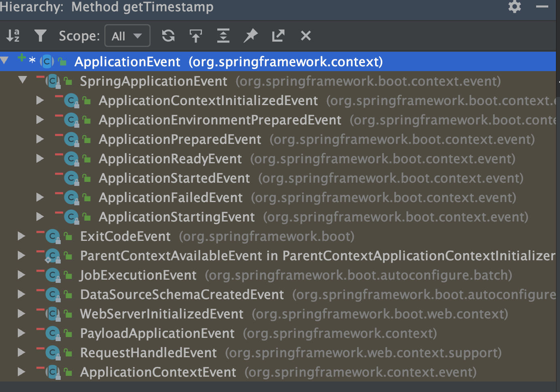Collapse the ApplicationEvent root node
Viewport: 560px width, 392px height.
(5, 61)
